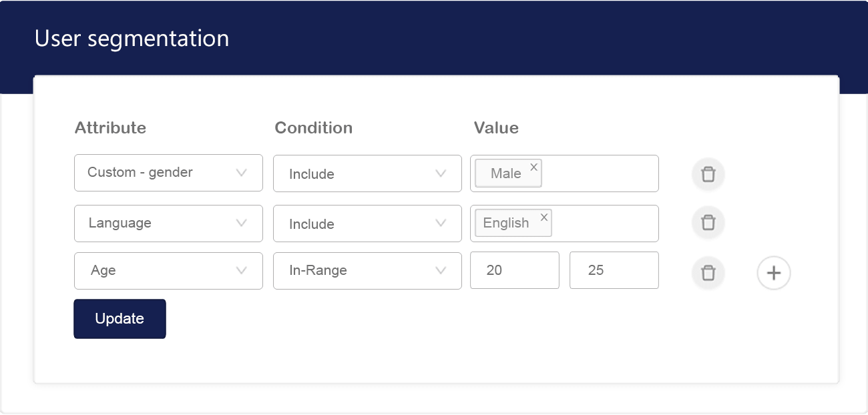Image resolution: width=868 pixels, height=415 pixels.
Task: Select the Male tag label
Action: click(x=505, y=173)
